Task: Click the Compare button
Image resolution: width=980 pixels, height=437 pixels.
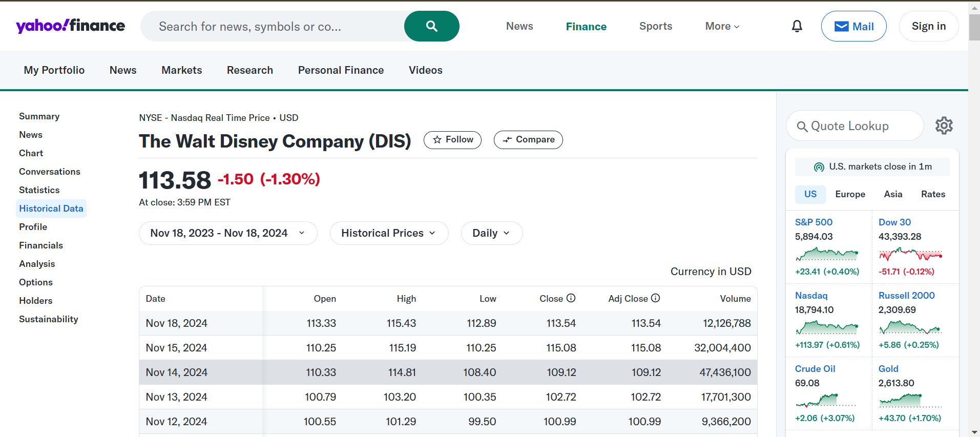Action: point(528,140)
